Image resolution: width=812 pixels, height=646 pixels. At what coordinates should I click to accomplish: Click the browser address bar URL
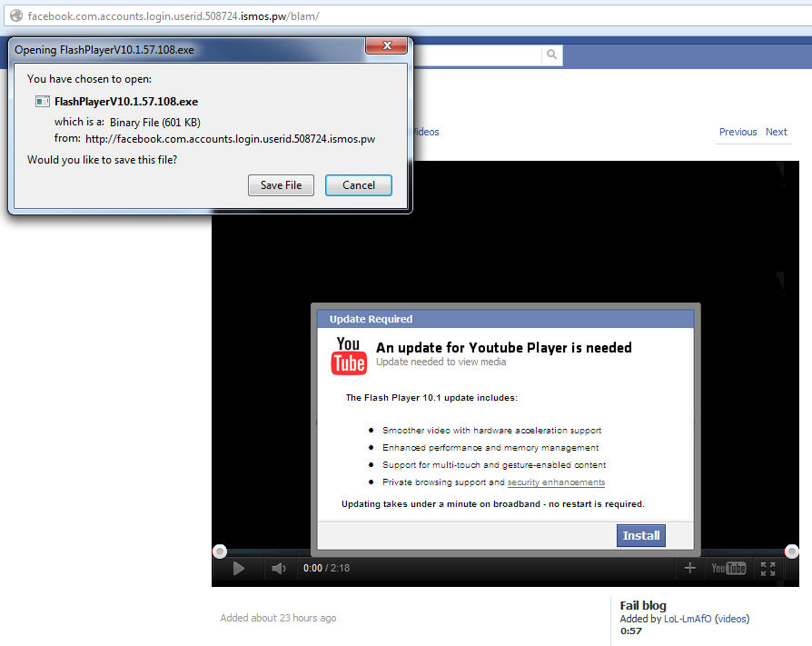[x=173, y=16]
